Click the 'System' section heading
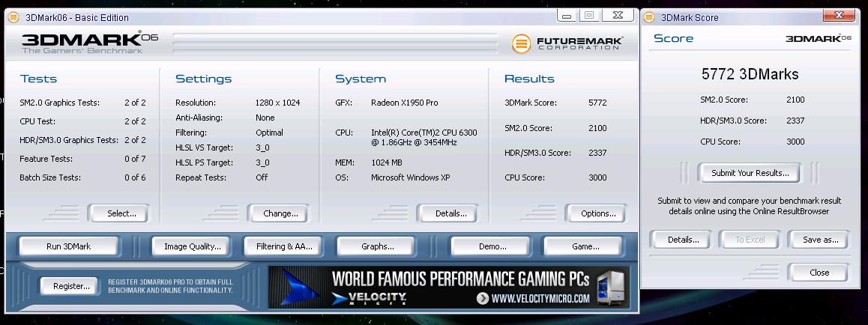 click(361, 79)
